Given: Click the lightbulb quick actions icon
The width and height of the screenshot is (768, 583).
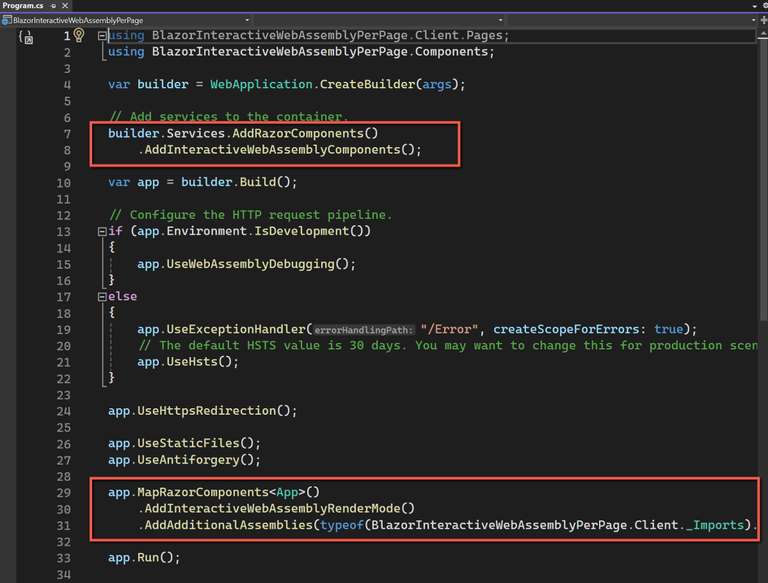Looking at the screenshot, I should (x=79, y=36).
